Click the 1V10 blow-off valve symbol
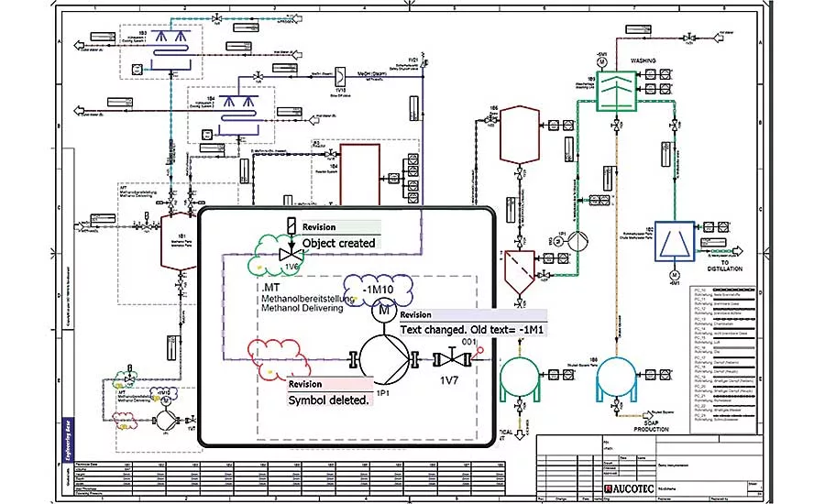The width and height of the screenshot is (825, 504). [340, 78]
